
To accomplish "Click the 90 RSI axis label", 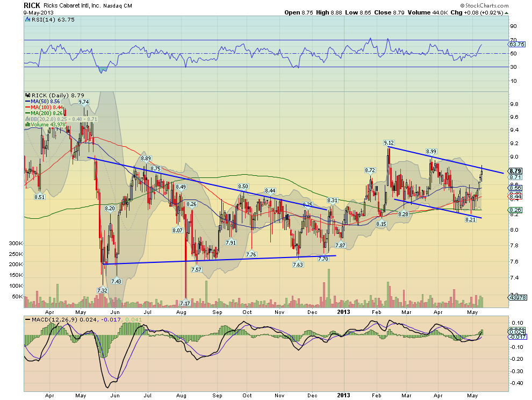I will coord(513,26).
